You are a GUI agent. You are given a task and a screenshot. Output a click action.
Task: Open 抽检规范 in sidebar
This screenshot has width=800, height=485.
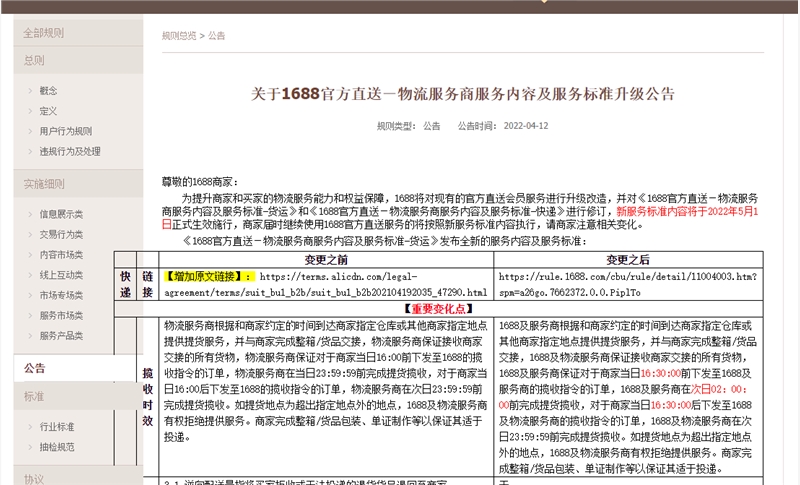click(x=57, y=447)
